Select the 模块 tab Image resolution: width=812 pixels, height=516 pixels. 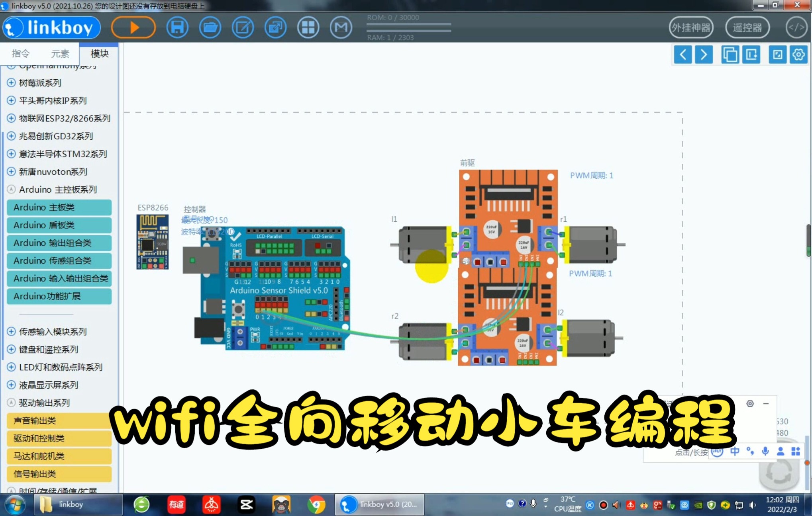(99, 53)
